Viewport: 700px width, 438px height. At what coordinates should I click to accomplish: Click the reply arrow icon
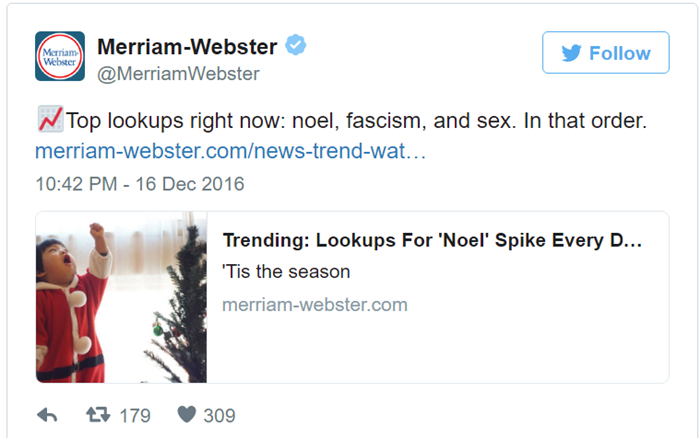pos(47,415)
